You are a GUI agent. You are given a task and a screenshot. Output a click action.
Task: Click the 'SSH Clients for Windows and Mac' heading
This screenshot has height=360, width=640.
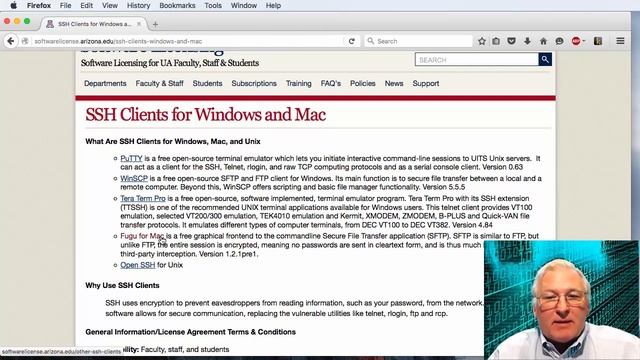click(x=205, y=115)
